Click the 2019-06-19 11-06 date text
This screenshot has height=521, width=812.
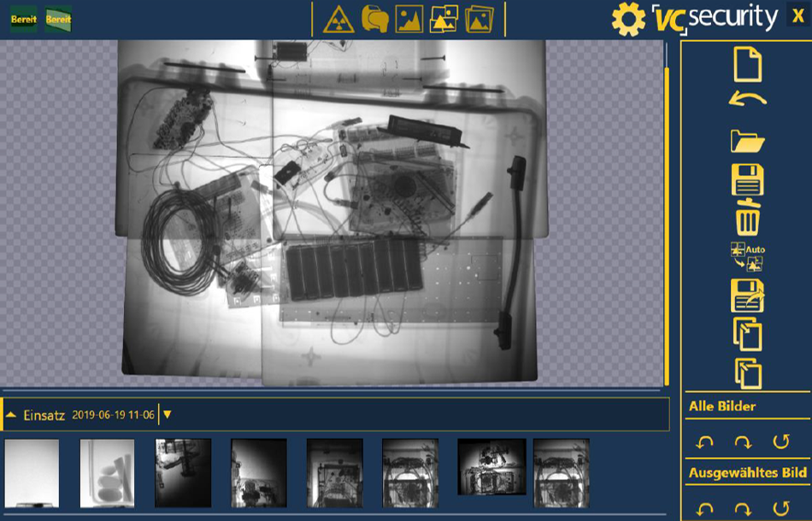point(113,415)
